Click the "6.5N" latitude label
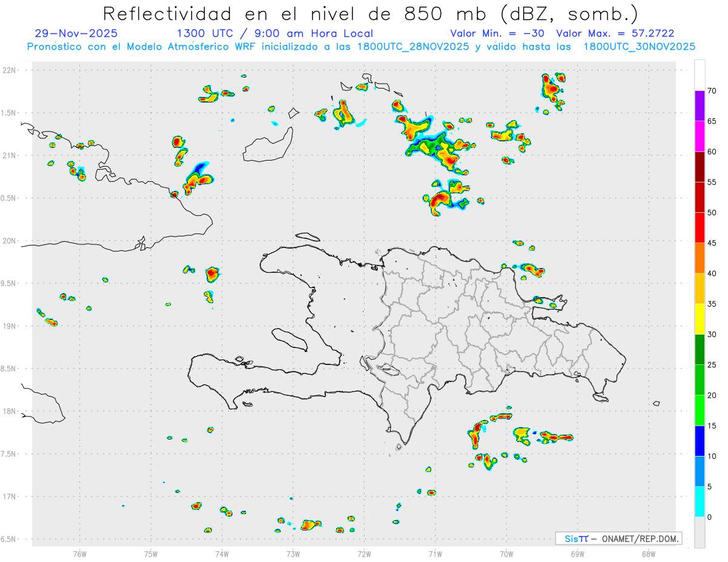728x562 pixels. (9, 539)
